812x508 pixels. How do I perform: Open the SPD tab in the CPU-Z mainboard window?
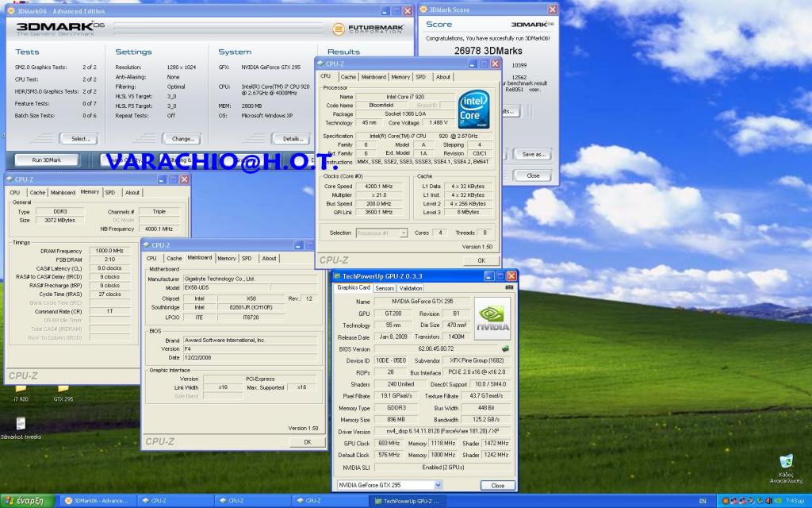pyautogui.click(x=247, y=258)
